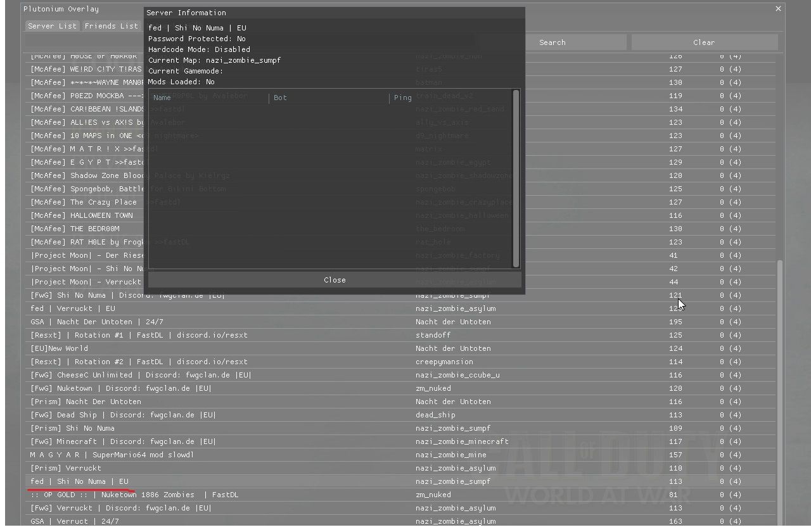Click 'Hardcode Mode: Disabled' info line
811x532 pixels.
(x=199, y=49)
